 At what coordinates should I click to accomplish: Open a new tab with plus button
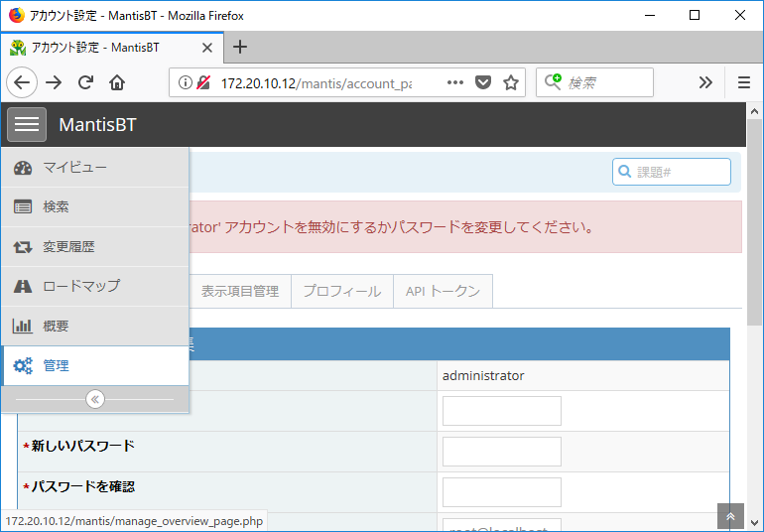click(240, 47)
